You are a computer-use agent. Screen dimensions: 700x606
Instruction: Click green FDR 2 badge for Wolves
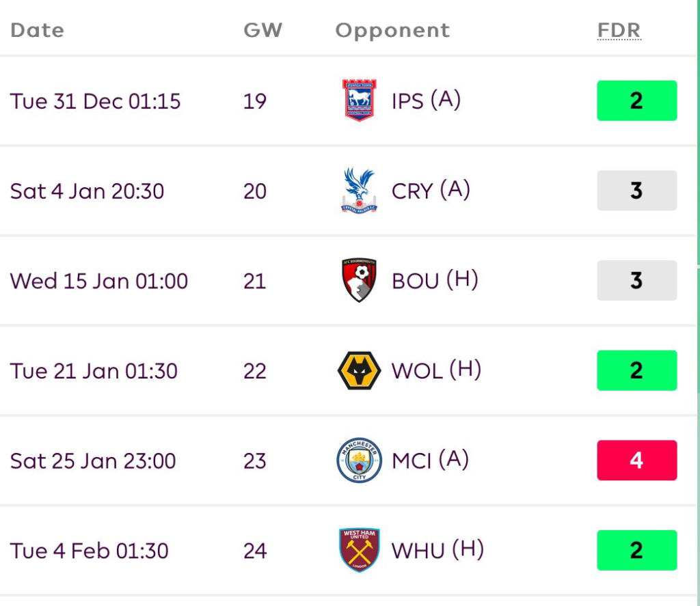point(636,370)
